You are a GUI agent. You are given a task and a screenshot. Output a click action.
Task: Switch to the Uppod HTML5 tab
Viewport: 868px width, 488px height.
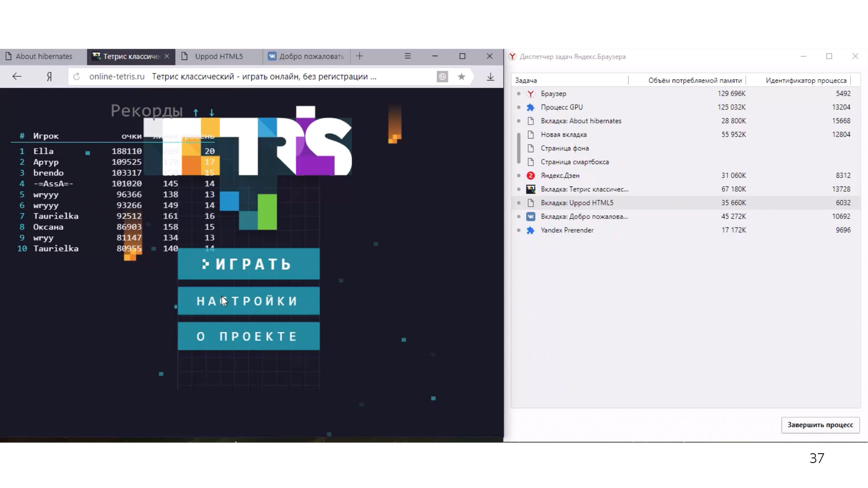pos(218,56)
